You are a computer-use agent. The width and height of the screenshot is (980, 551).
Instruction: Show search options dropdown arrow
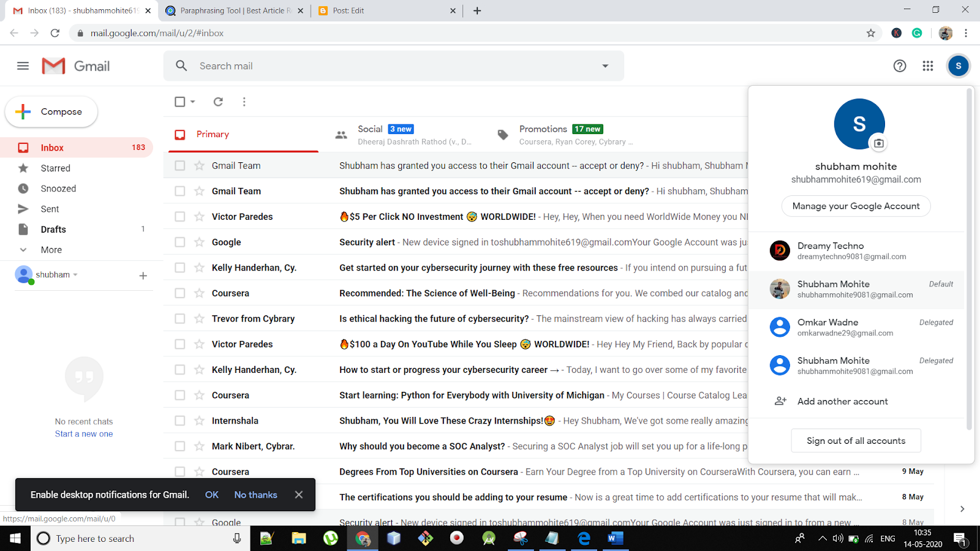[x=605, y=66]
